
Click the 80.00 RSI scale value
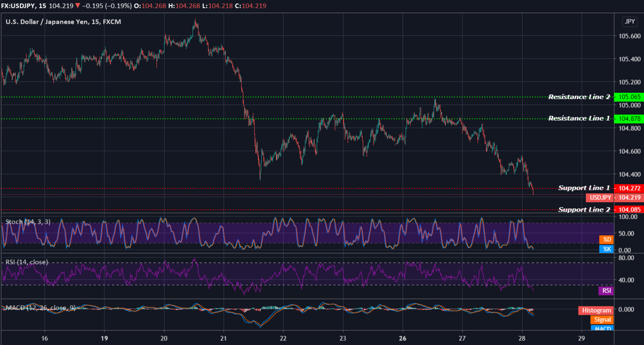coord(626,258)
